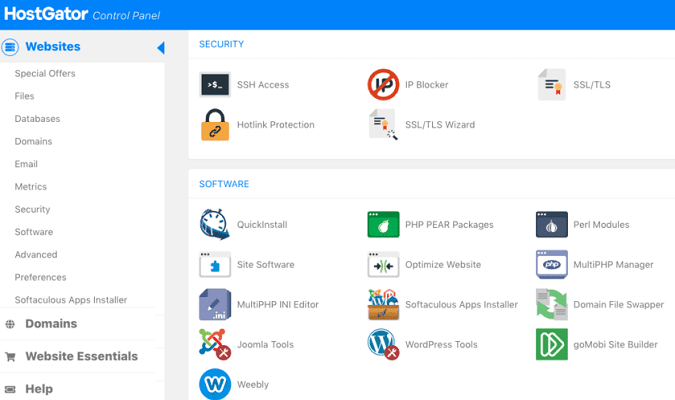Click the Optimize Website label
675x400 pixels.
tap(443, 265)
